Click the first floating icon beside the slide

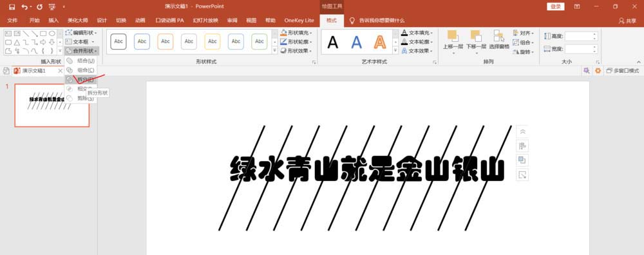tap(522, 132)
